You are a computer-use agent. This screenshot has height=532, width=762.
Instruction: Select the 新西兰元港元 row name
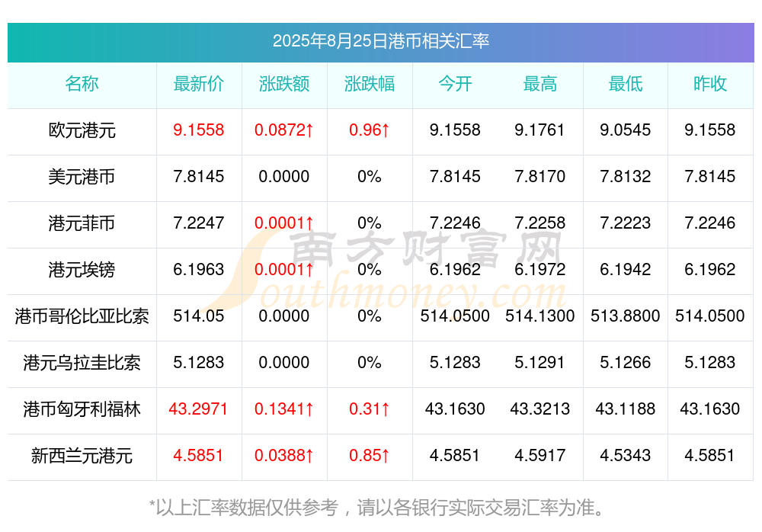coord(82,456)
